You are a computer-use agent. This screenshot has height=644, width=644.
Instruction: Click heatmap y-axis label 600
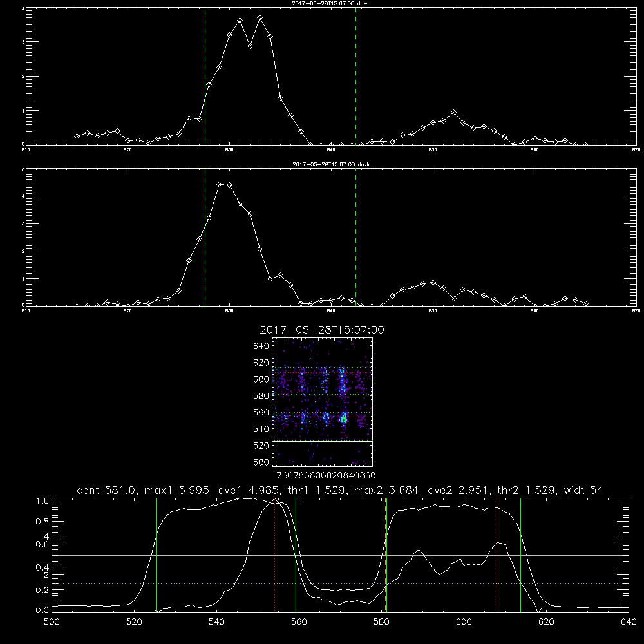(x=261, y=379)
